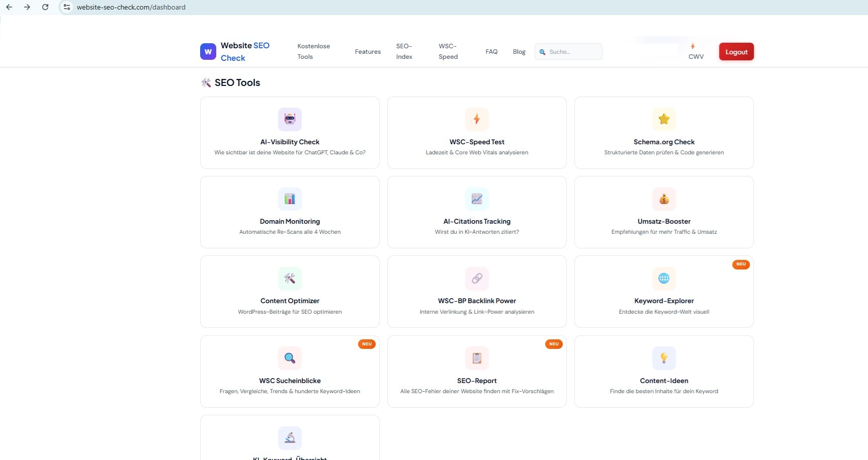
Task: Click the Keyword-Explorer globe icon
Action: click(664, 279)
